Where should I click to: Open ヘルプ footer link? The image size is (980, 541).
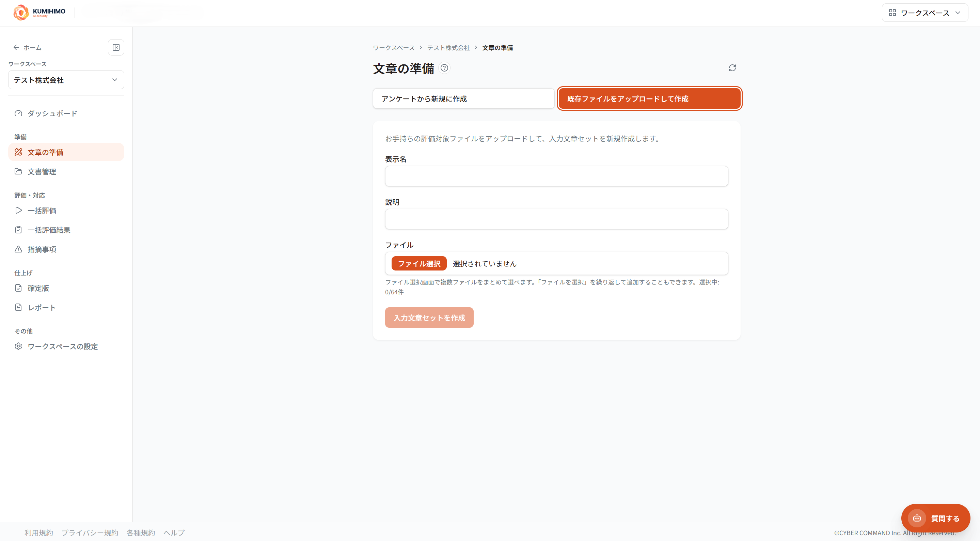[174, 533]
